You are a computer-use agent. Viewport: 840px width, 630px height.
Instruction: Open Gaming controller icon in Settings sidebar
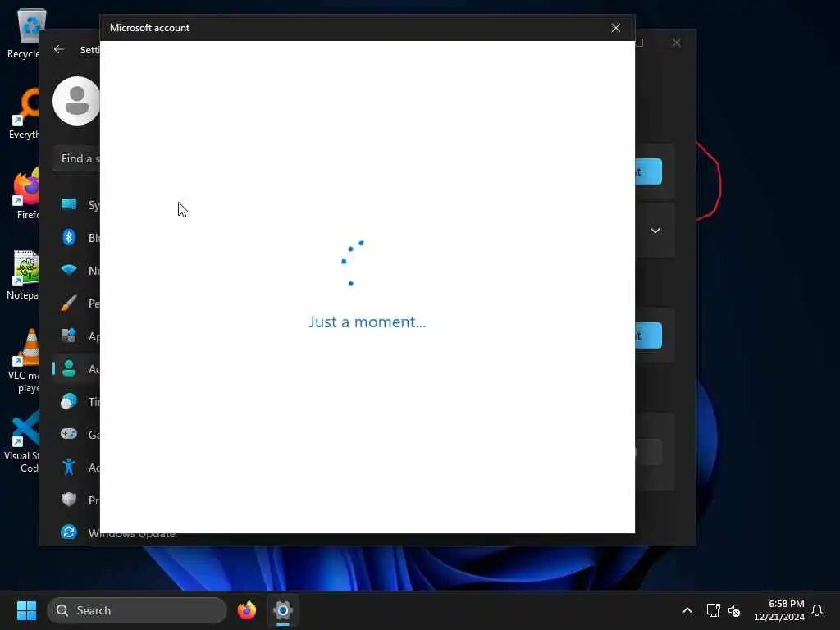69,433
